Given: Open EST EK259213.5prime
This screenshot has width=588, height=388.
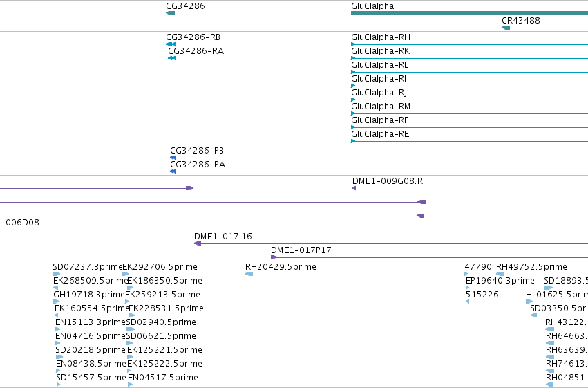Looking at the screenshot, I should click(162, 295).
